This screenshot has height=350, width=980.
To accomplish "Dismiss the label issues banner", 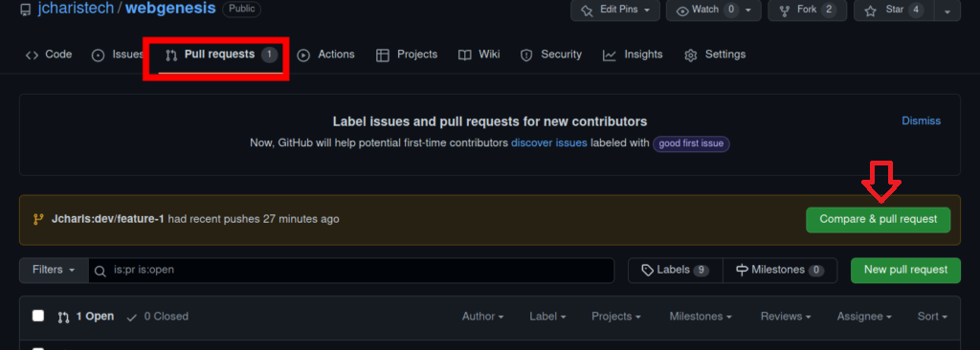I will point(921,121).
